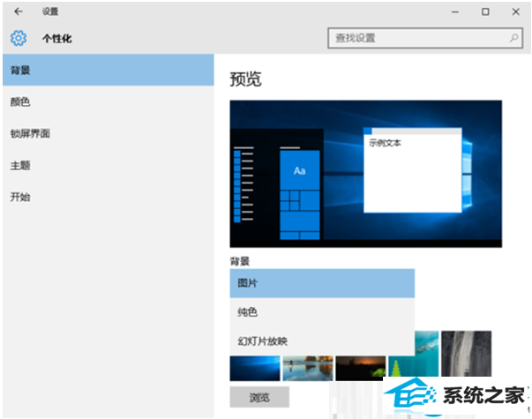The height and width of the screenshot is (419, 532).
Task: Select 幻灯片放映 background option
Action: 321,340
